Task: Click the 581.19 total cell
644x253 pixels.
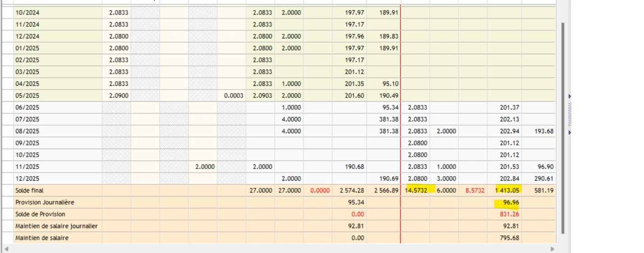Action: tap(539, 191)
